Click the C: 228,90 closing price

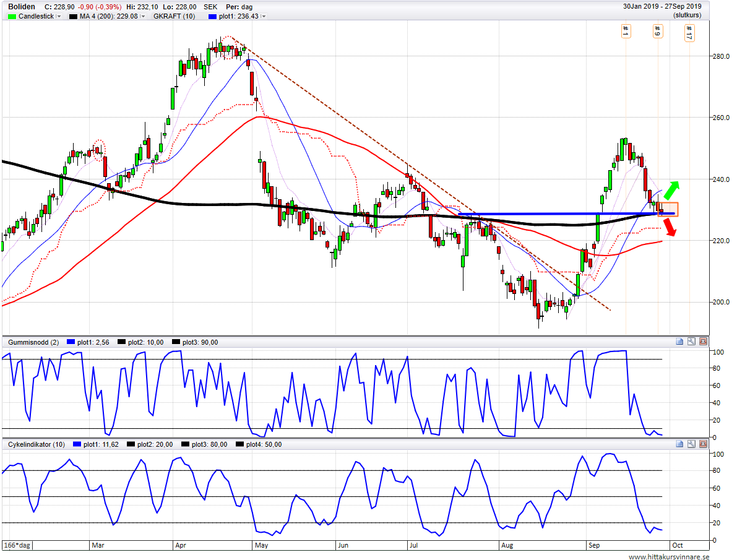click(59, 7)
